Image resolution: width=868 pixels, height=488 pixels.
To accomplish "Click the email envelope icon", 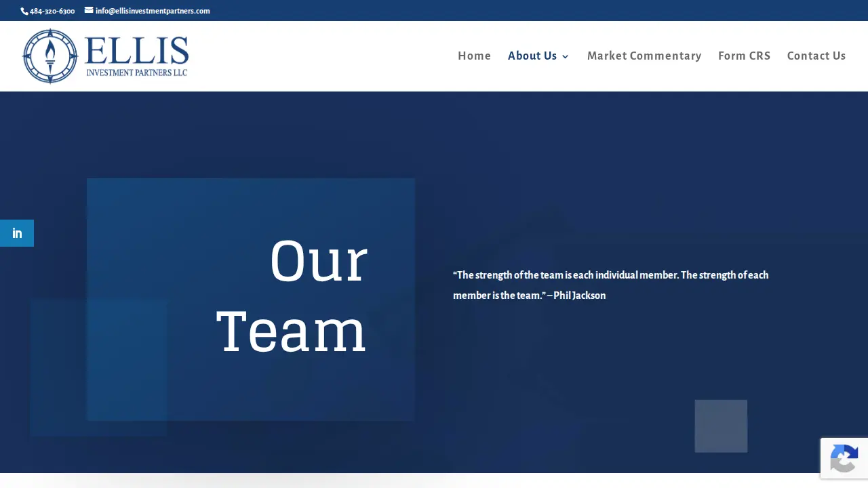I will [x=89, y=10].
